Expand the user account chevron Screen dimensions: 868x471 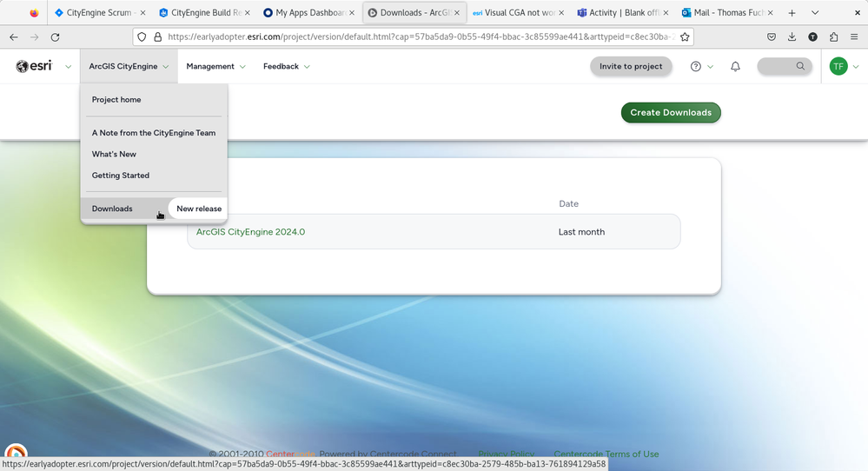click(x=856, y=66)
